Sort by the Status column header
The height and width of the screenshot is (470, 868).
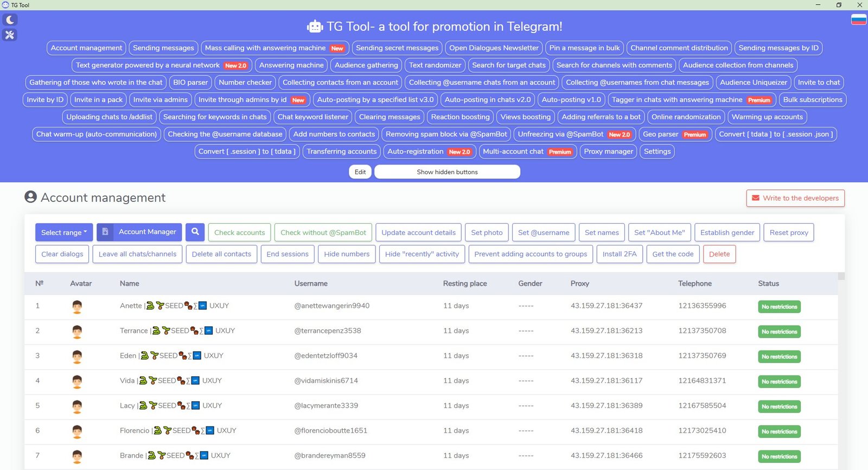point(768,283)
